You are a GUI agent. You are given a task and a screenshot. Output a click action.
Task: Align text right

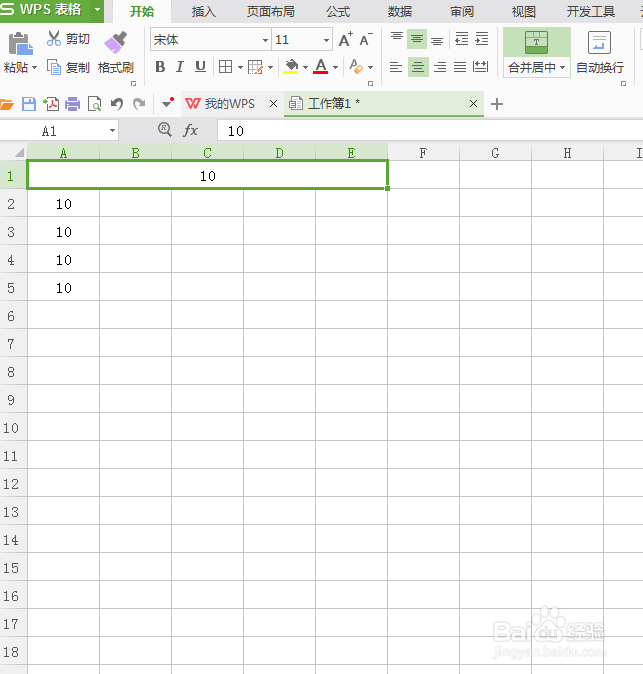[440, 67]
